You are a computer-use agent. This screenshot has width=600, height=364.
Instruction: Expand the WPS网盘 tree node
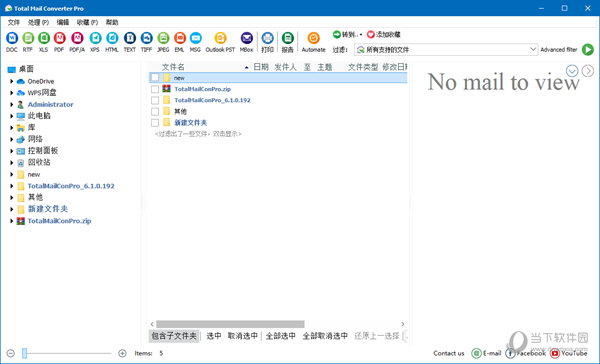tap(11, 93)
